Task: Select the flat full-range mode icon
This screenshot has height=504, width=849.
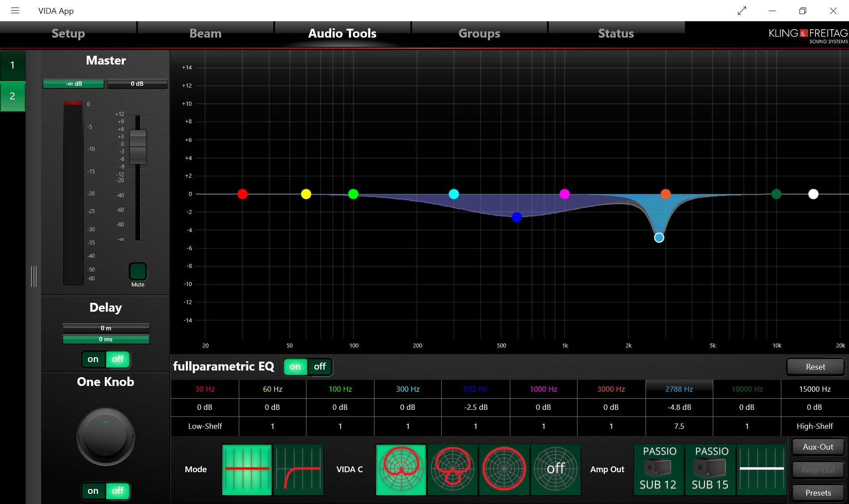Action: [247, 470]
